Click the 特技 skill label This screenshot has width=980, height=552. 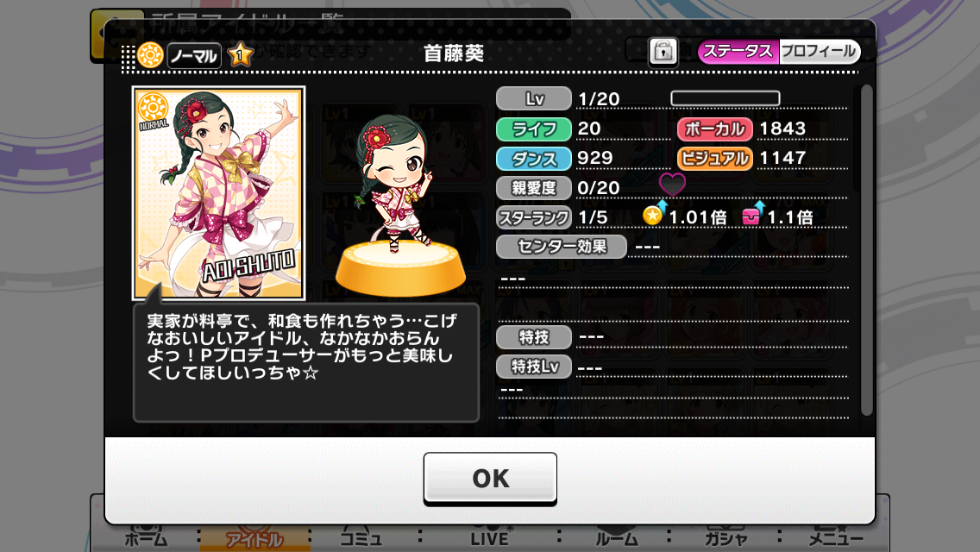click(x=534, y=337)
